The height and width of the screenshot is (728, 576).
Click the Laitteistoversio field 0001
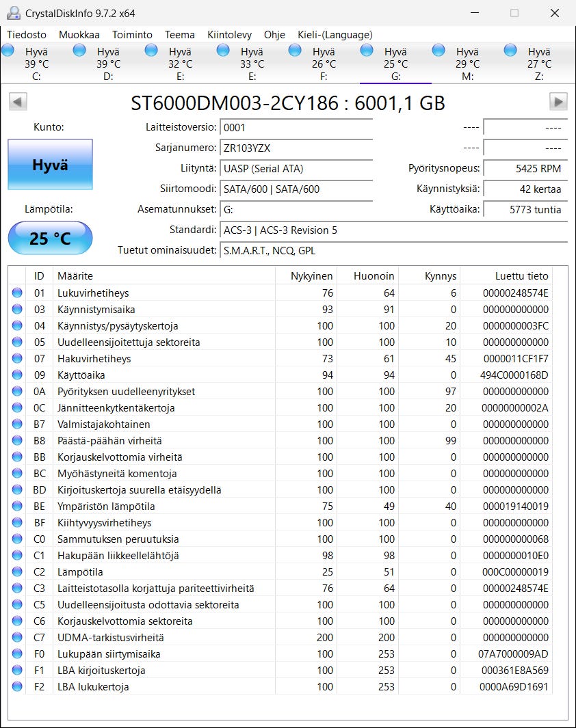point(296,128)
